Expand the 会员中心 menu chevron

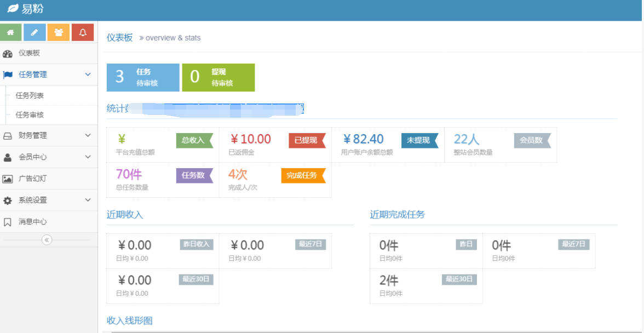coord(88,157)
